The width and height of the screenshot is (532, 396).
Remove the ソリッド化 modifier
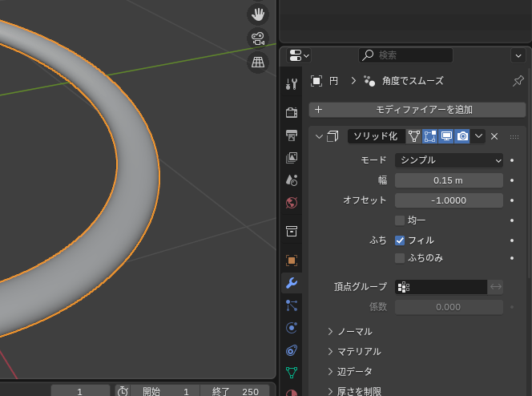click(x=494, y=136)
